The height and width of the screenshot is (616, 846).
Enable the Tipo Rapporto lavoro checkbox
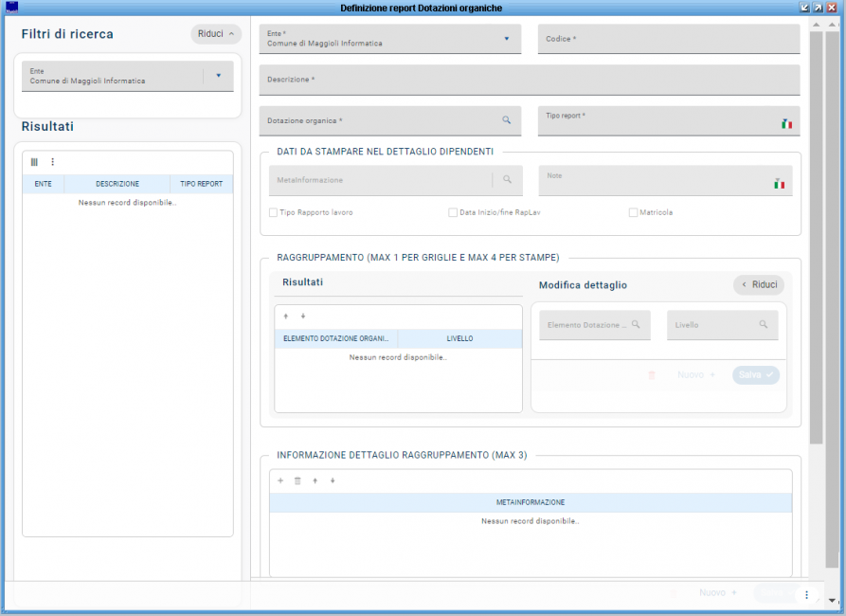pos(274,212)
